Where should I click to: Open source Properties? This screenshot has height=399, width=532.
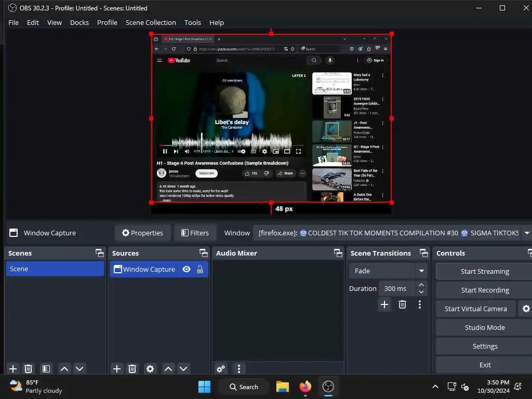[142, 233]
